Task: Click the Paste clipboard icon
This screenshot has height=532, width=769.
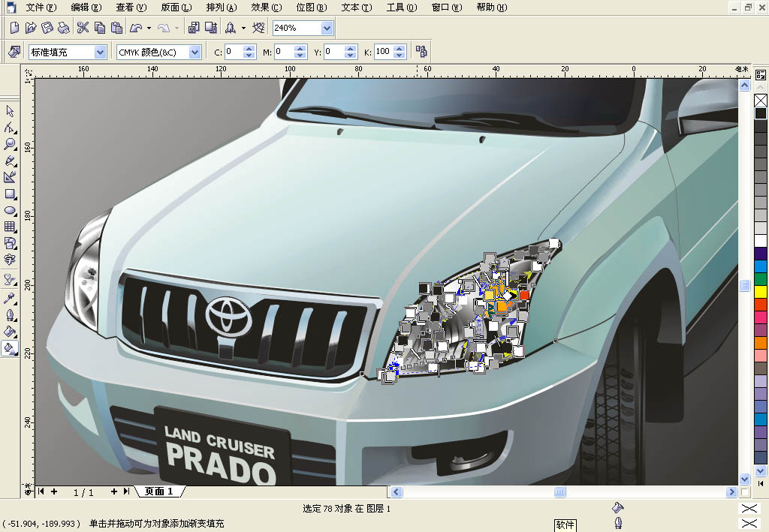Action: point(116,28)
